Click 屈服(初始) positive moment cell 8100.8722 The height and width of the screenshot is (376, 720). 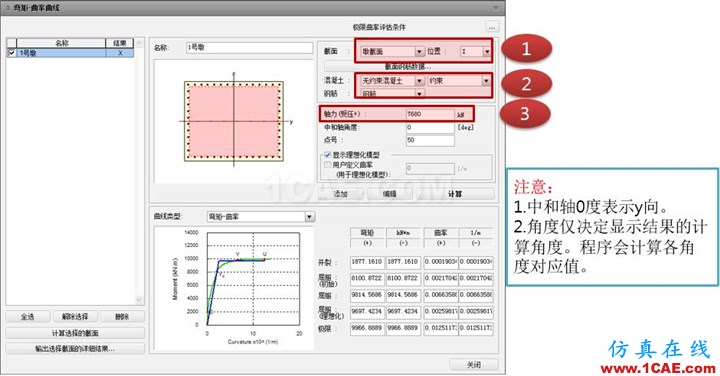(x=367, y=278)
